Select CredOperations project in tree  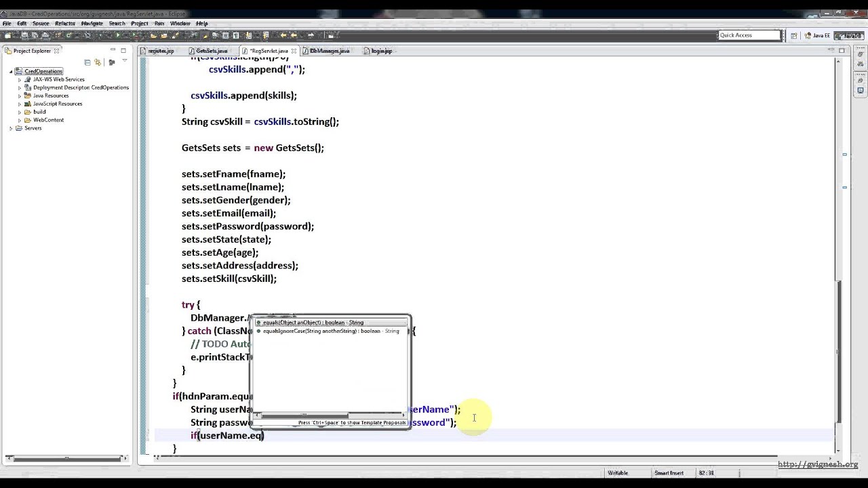[x=43, y=71]
